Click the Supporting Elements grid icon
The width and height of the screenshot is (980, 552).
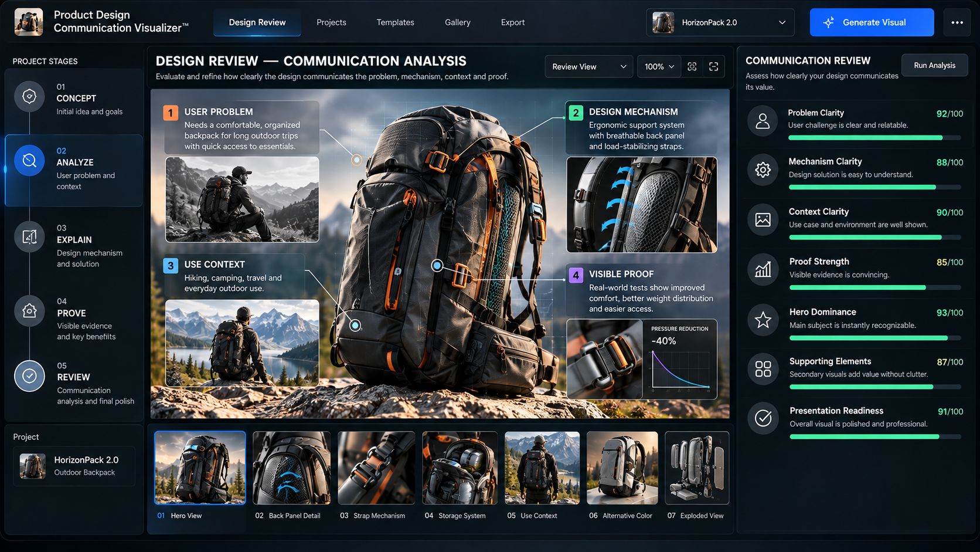763,369
